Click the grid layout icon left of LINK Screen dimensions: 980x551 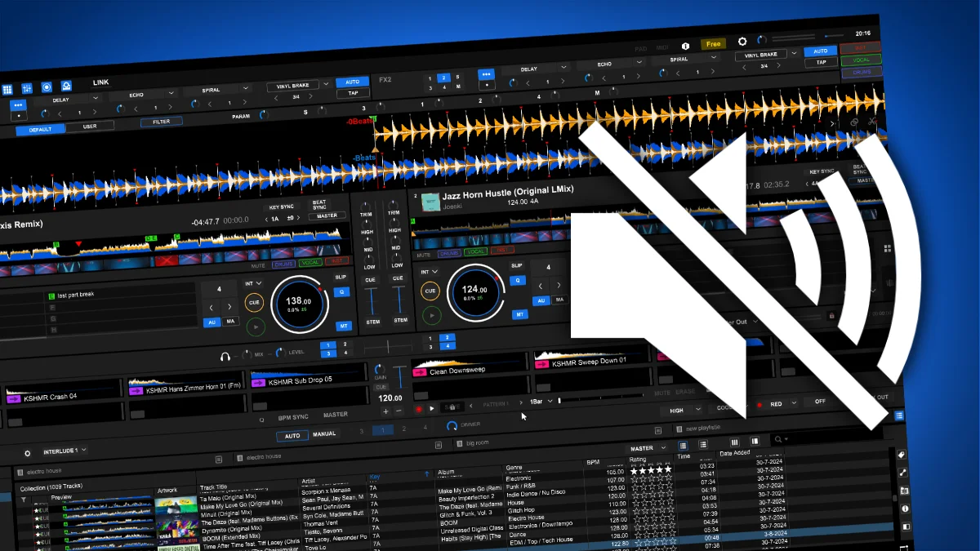tap(7, 90)
